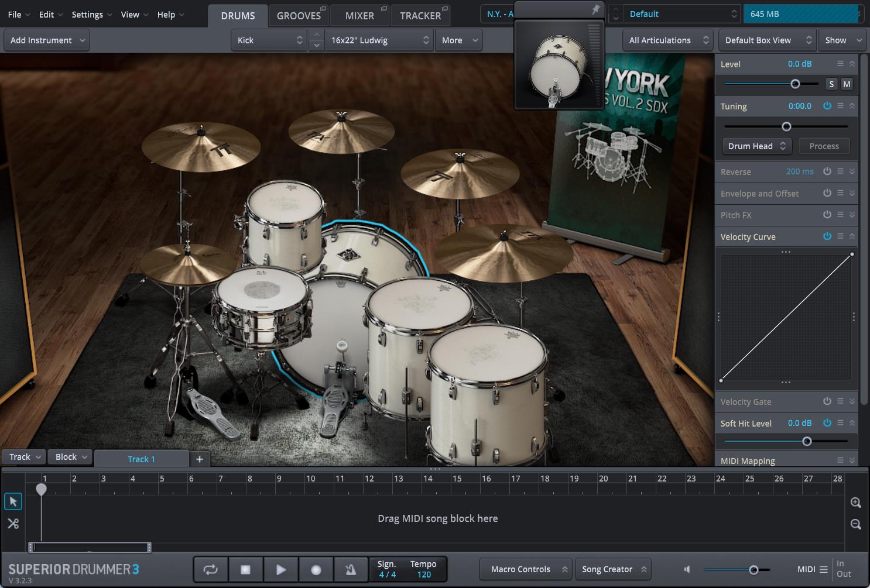The height and width of the screenshot is (588, 870).
Task: Open the Kick instrument selector
Action: [269, 40]
